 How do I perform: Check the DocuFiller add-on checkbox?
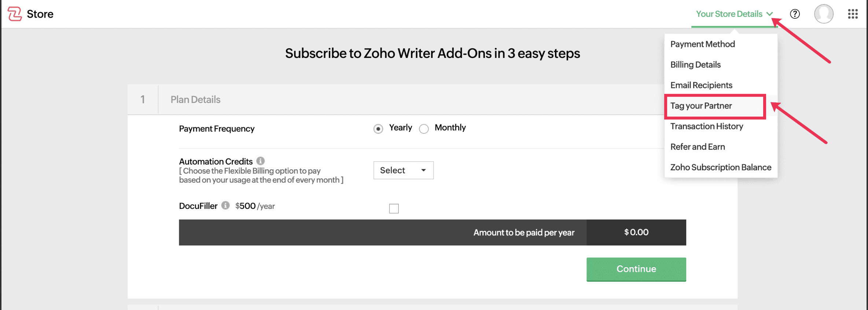(x=394, y=208)
